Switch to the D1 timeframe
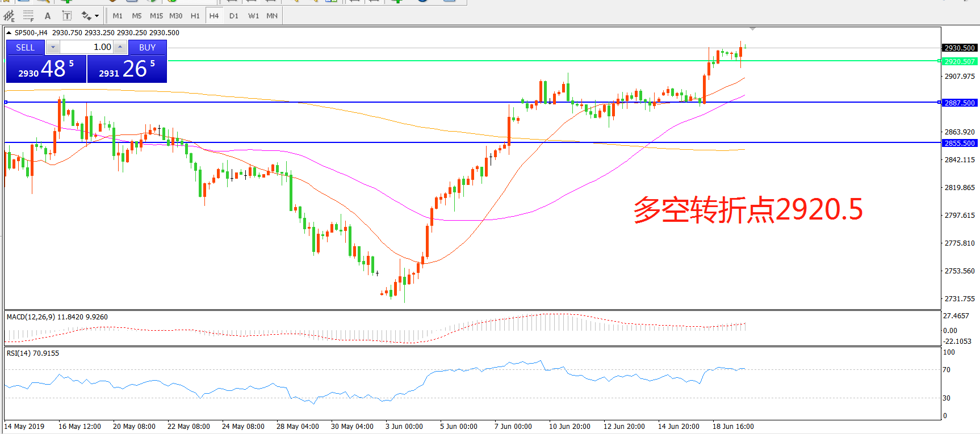The height and width of the screenshot is (434, 980). tap(233, 16)
